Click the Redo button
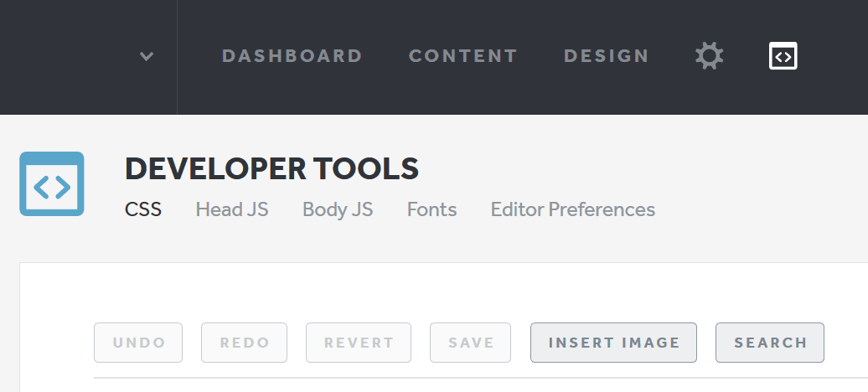The width and height of the screenshot is (868, 392). pos(244,343)
